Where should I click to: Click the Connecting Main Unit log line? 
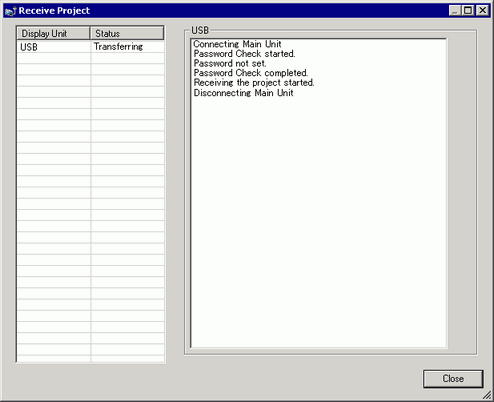point(237,44)
